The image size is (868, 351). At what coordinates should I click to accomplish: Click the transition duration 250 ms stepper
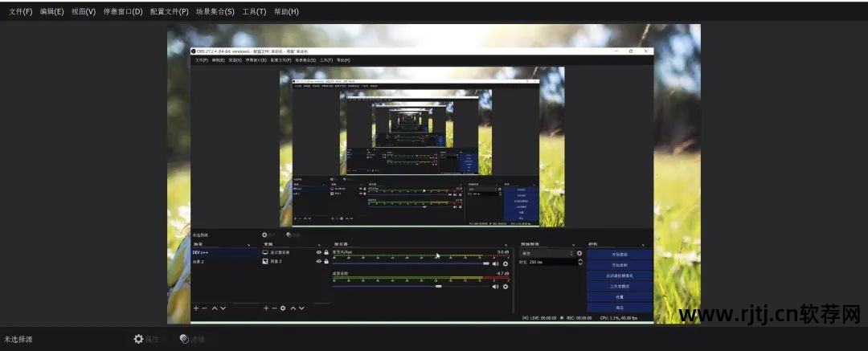(579, 262)
